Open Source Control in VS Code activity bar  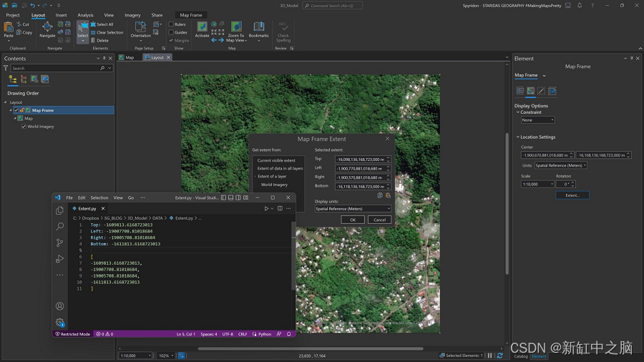pos(60,243)
